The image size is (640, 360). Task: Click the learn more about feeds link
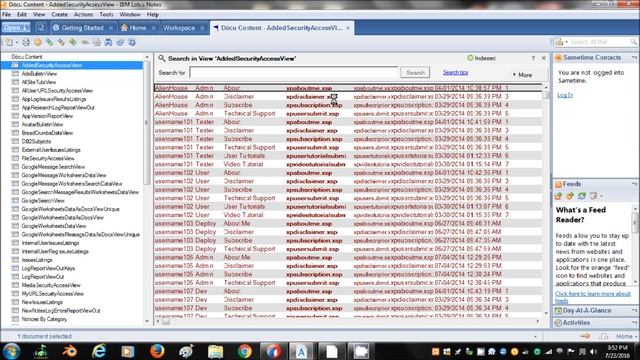[593, 297]
